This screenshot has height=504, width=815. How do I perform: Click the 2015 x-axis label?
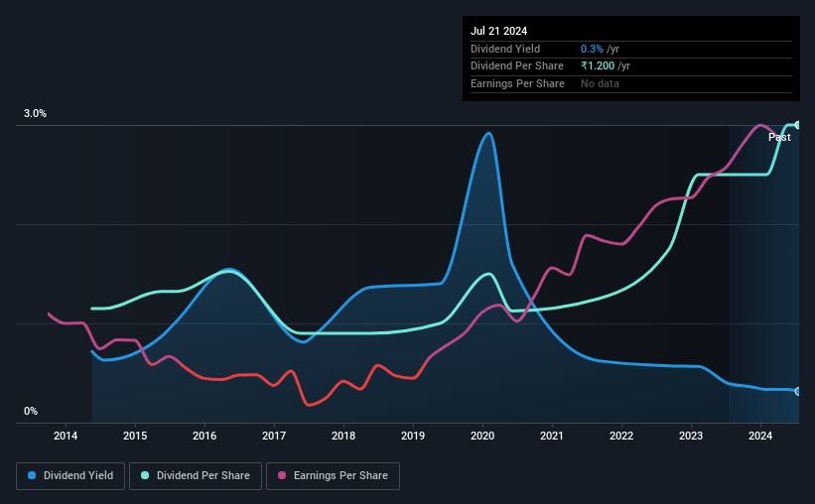point(135,436)
